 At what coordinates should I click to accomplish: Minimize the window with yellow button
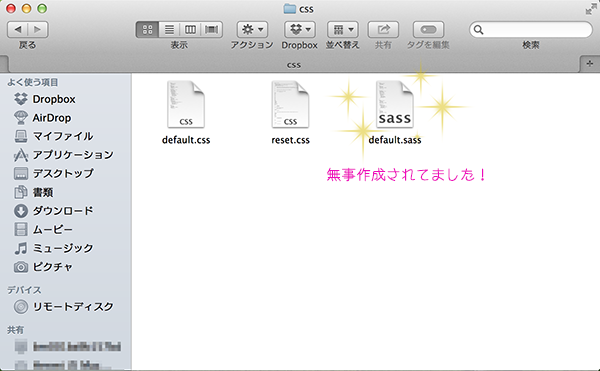coord(26,8)
